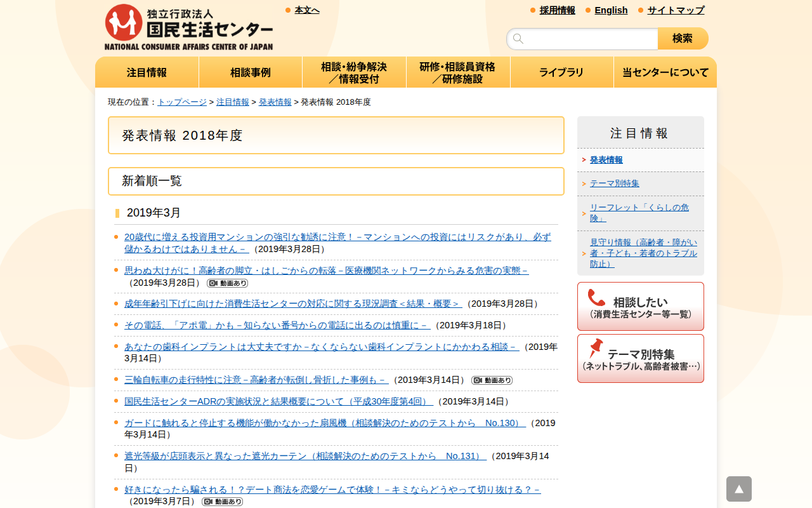The image size is (812, 508).
Task: Click video icon beside the 脚立・はしご article
Action: click(227, 283)
